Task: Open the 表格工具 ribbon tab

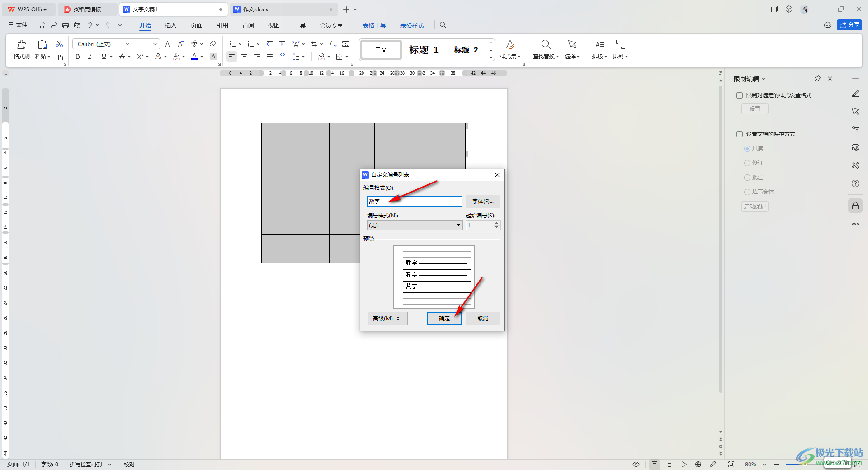Action: (x=374, y=25)
